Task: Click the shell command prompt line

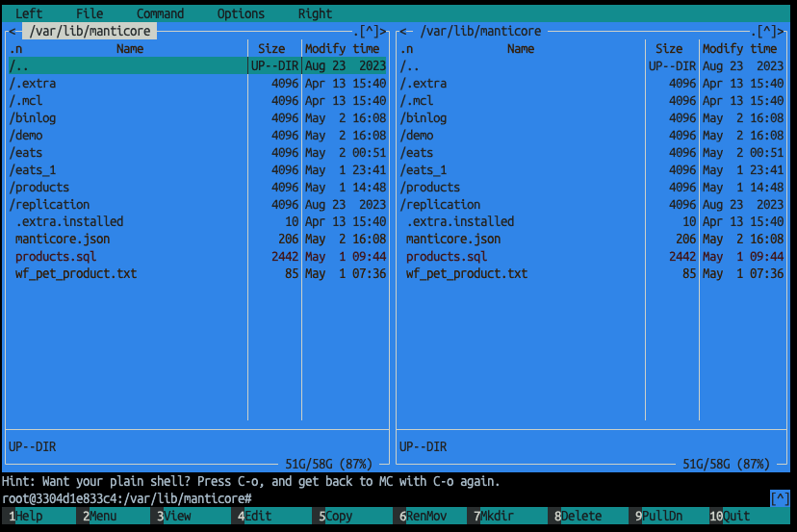Action: [385, 498]
